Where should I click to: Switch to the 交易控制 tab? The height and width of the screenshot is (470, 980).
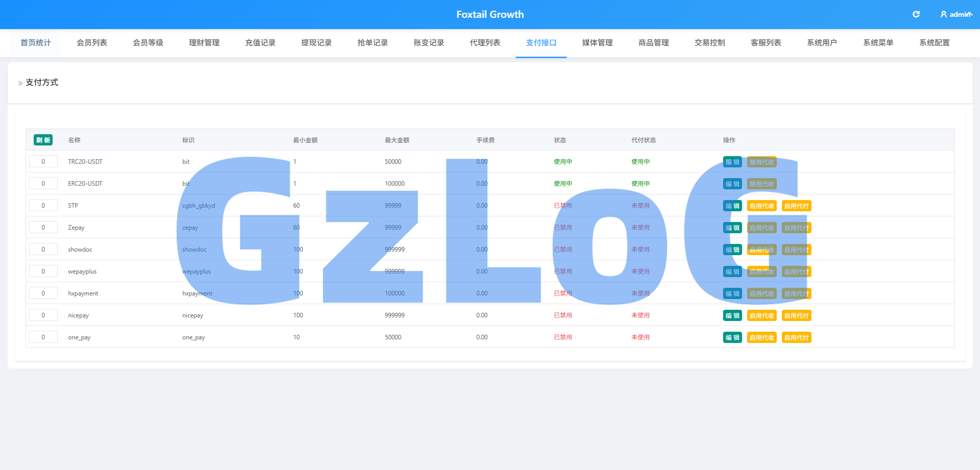pyautogui.click(x=710, y=43)
